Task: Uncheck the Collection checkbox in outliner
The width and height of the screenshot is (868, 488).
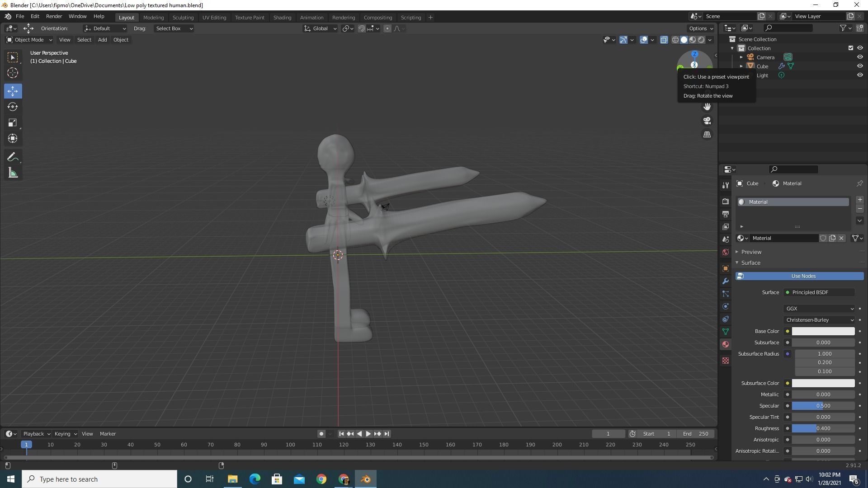Action: pyautogui.click(x=850, y=48)
